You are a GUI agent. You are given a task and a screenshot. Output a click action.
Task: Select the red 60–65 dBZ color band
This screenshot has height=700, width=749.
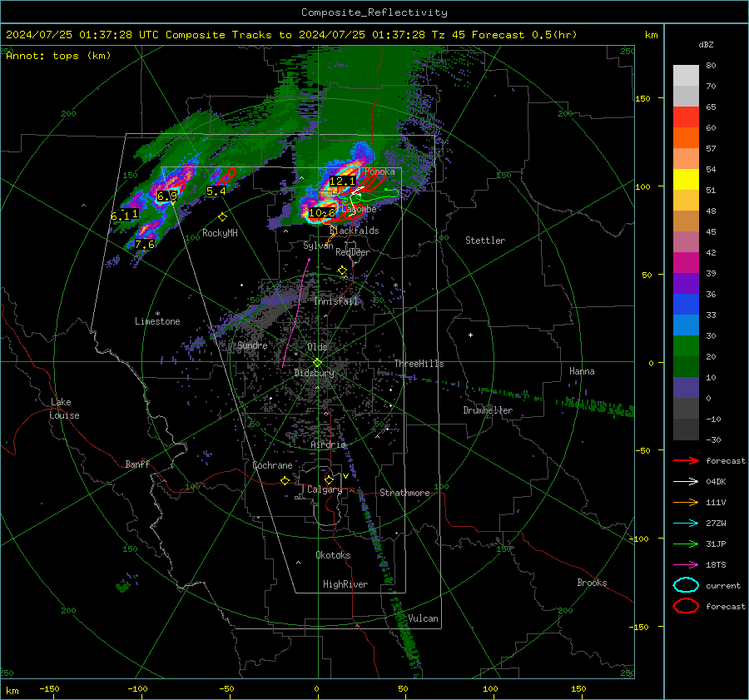(x=686, y=117)
